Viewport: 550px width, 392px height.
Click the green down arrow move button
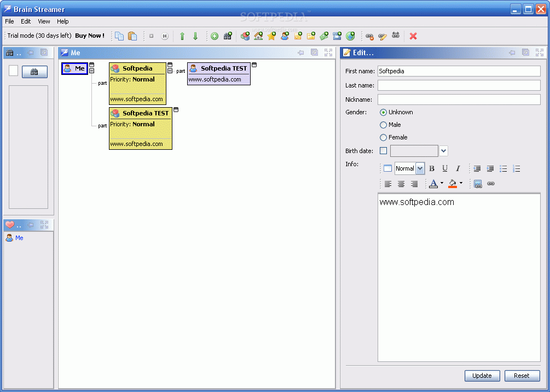(x=195, y=36)
